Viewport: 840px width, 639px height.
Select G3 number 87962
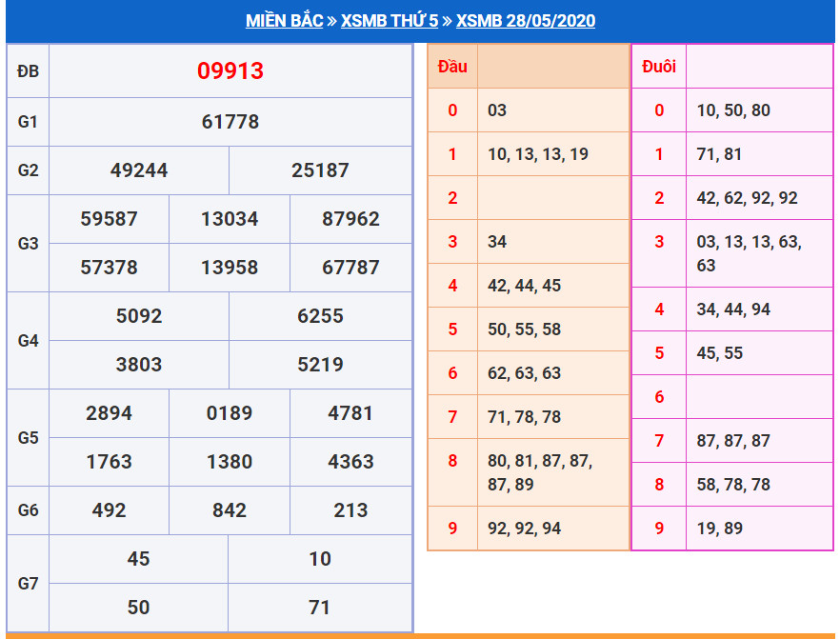350,218
